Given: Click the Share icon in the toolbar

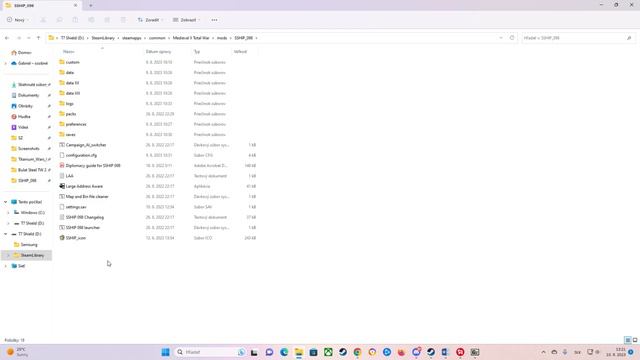Looking at the screenshot, I should click(107, 20).
